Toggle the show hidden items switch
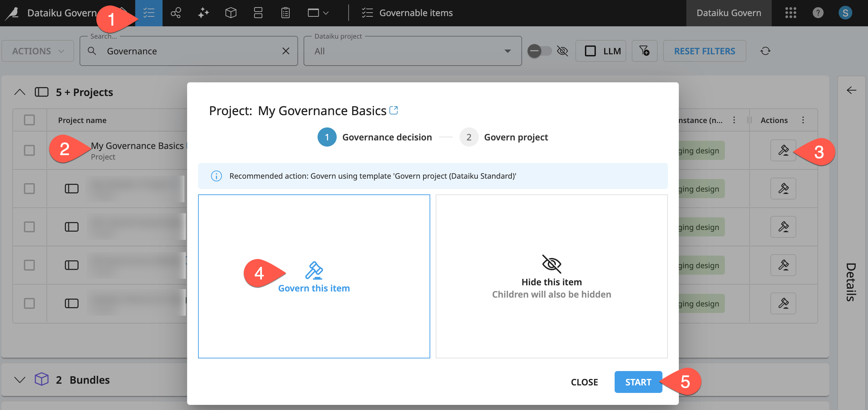The width and height of the screenshot is (868, 410). tap(540, 51)
